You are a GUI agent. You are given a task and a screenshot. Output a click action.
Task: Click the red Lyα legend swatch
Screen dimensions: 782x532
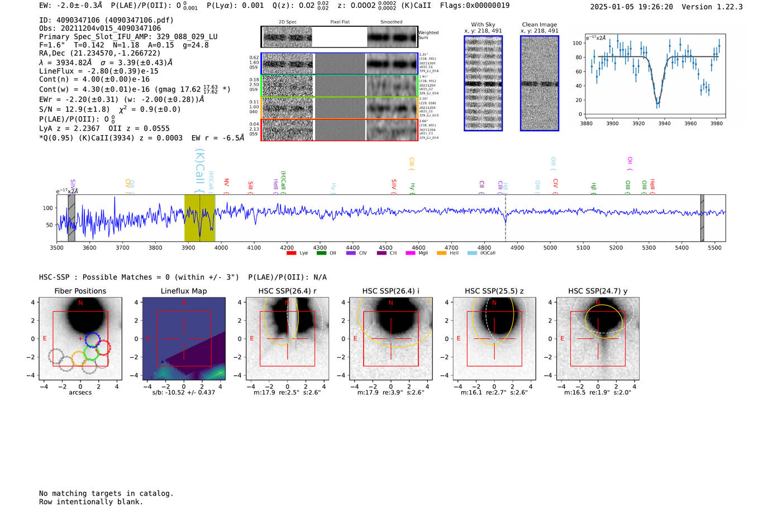click(291, 253)
